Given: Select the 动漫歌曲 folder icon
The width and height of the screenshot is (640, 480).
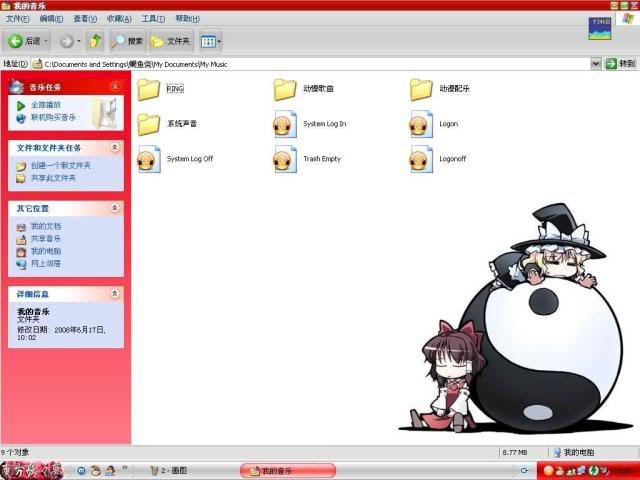Looking at the screenshot, I should click(x=285, y=89).
